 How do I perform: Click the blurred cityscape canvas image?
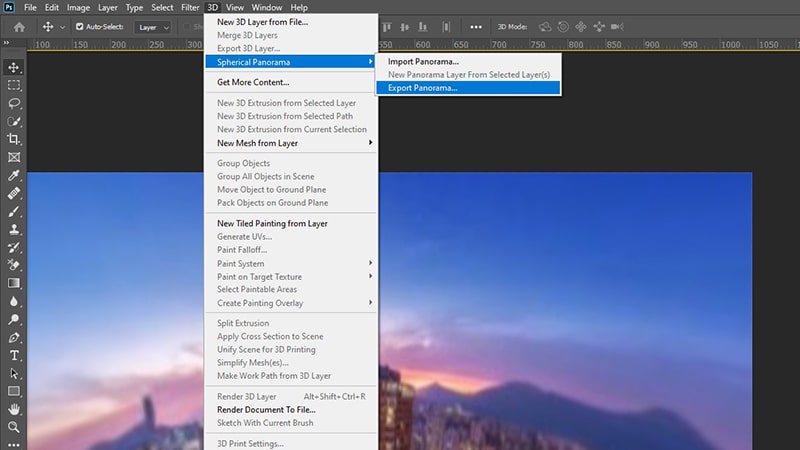pyautogui.click(x=565, y=311)
